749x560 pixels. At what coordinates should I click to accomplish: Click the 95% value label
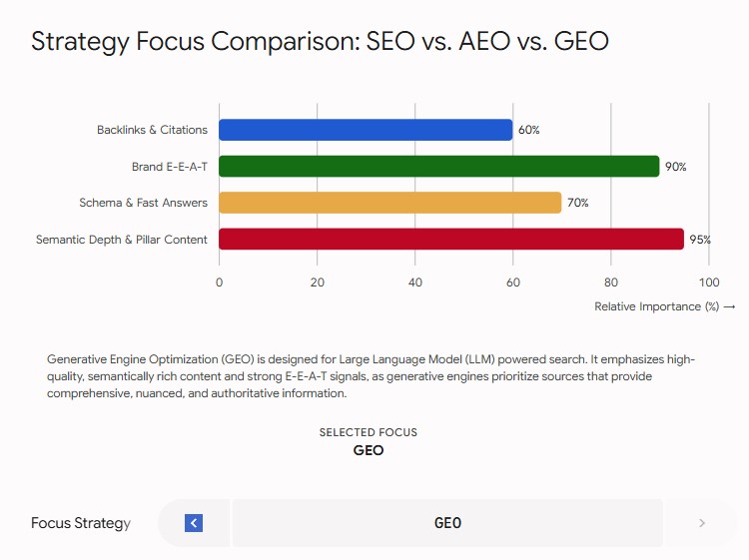click(700, 240)
